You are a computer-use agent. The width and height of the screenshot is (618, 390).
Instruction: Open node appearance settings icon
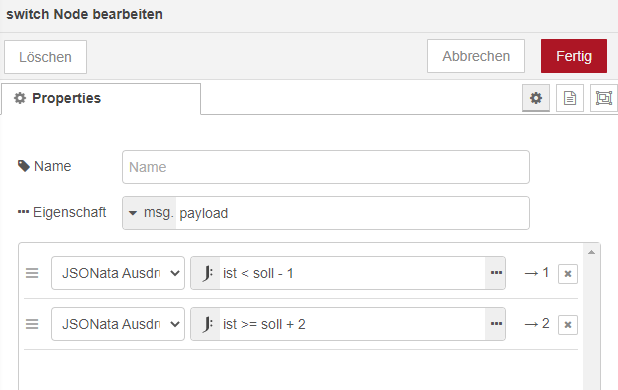[x=603, y=98]
